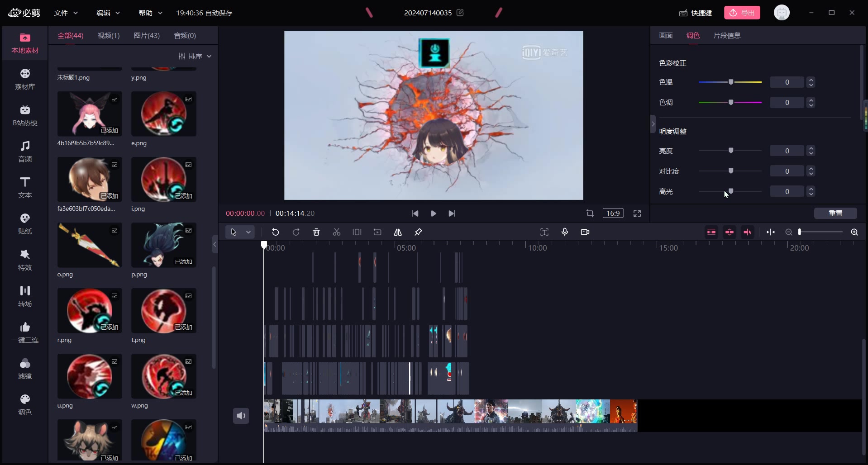Screen dimensions: 868x465
Task: Undo the last timeline action
Action: click(275, 232)
